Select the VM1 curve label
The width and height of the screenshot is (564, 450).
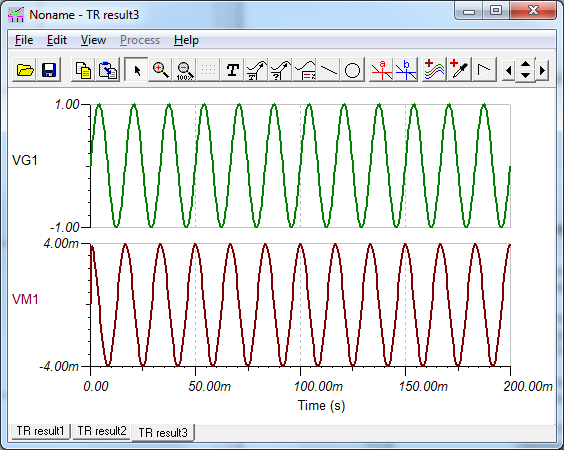(x=25, y=299)
